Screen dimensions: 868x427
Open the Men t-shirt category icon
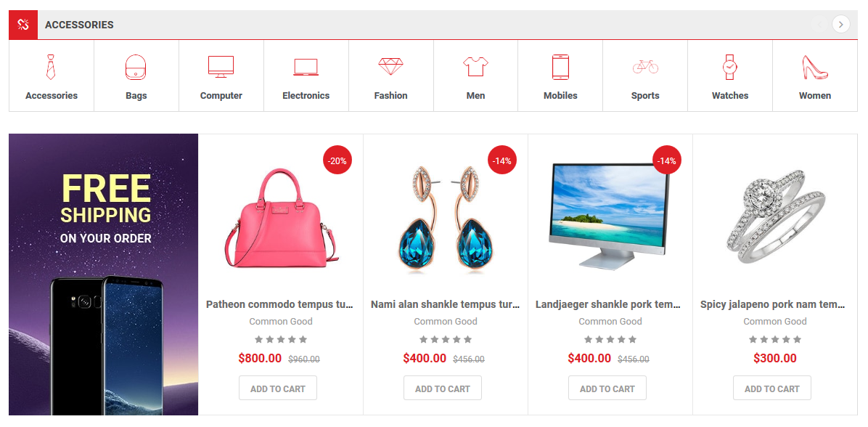click(x=475, y=67)
